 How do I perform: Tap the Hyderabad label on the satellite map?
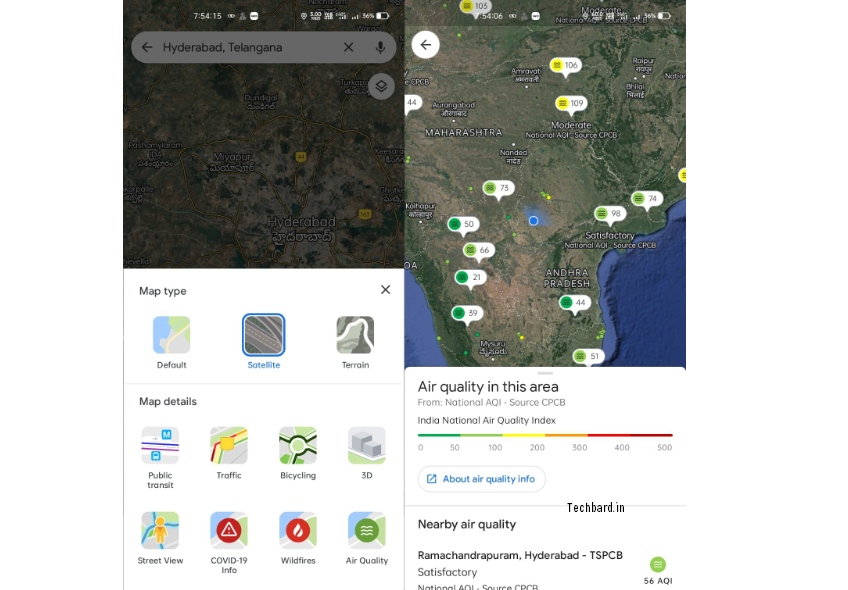point(301,229)
